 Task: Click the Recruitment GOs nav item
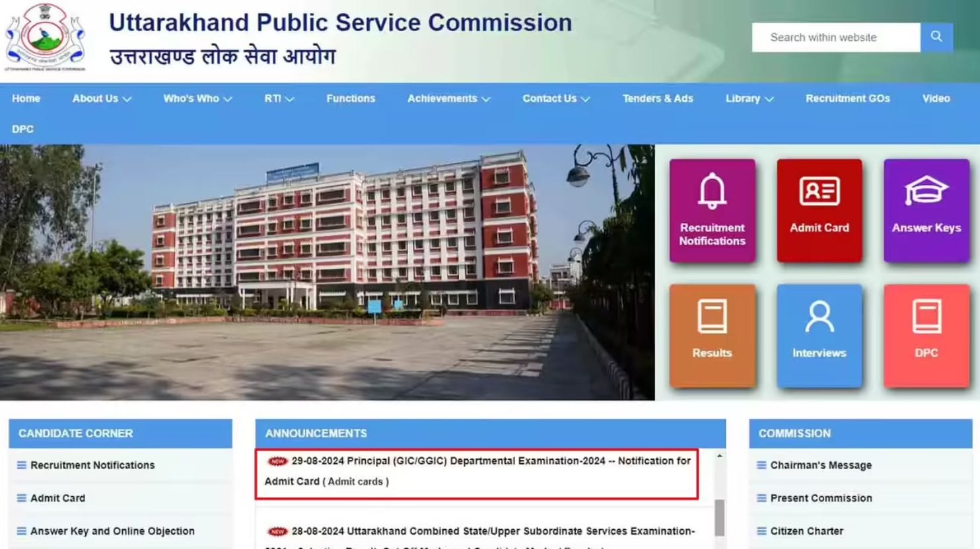click(x=848, y=98)
